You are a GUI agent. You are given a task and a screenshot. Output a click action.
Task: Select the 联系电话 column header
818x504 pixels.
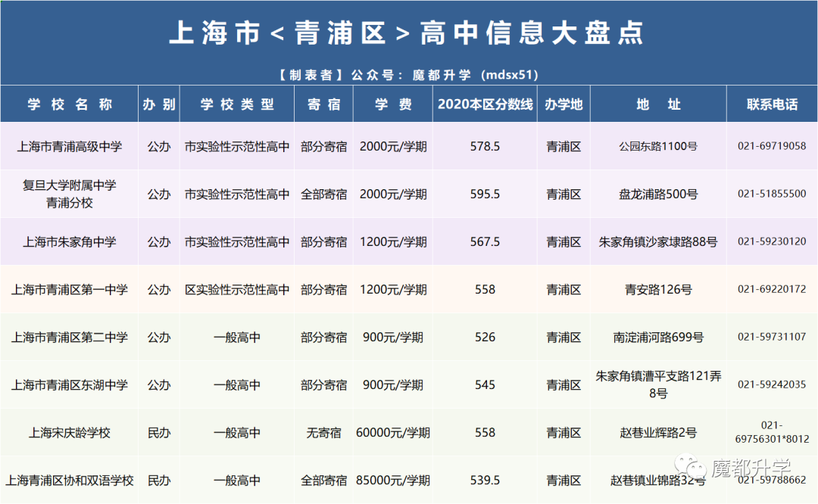(772, 104)
